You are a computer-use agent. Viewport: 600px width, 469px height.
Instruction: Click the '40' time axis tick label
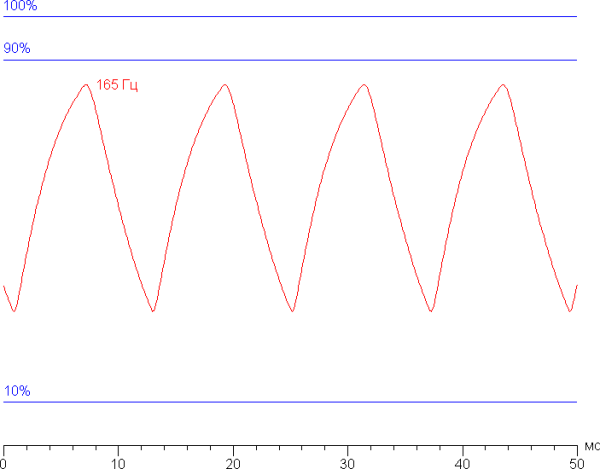point(462,464)
